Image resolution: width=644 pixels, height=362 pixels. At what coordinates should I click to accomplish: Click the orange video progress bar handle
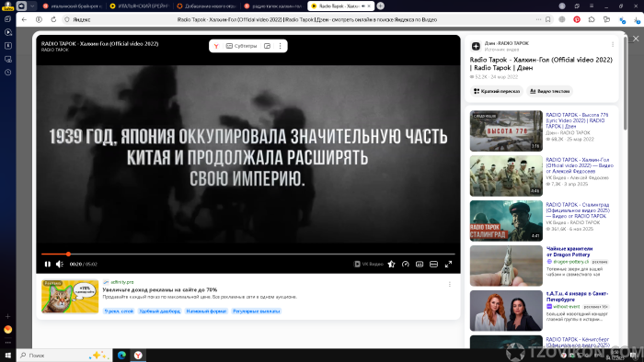tap(68, 255)
